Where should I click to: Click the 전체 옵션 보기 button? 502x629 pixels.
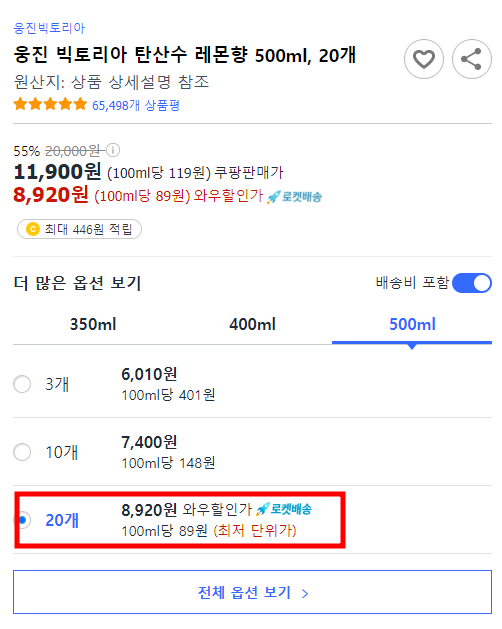(252, 592)
